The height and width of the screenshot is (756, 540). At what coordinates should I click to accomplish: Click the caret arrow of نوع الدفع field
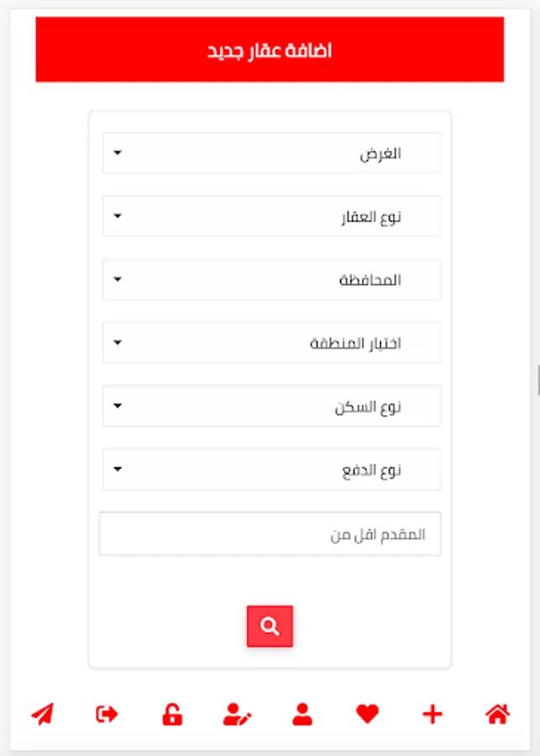click(118, 470)
